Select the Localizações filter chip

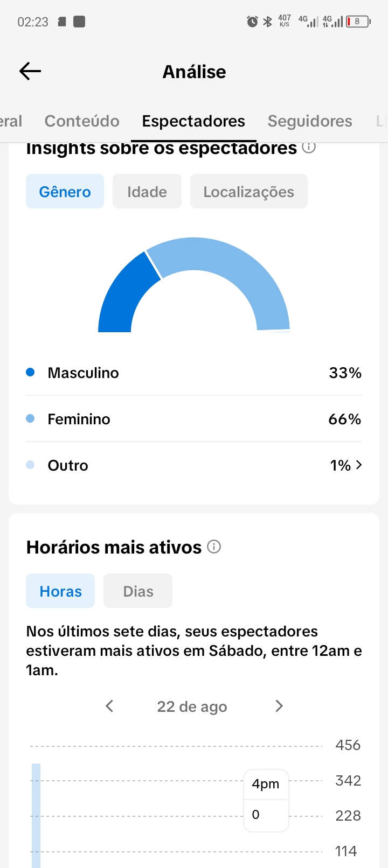249,191
